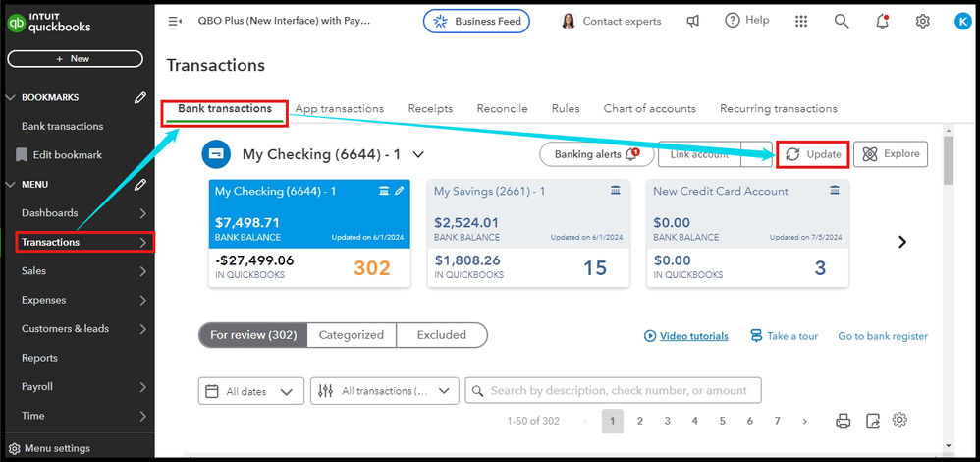The height and width of the screenshot is (462, 980).
Task: Click bank icon on My Savings card
Action: [615, 191]
